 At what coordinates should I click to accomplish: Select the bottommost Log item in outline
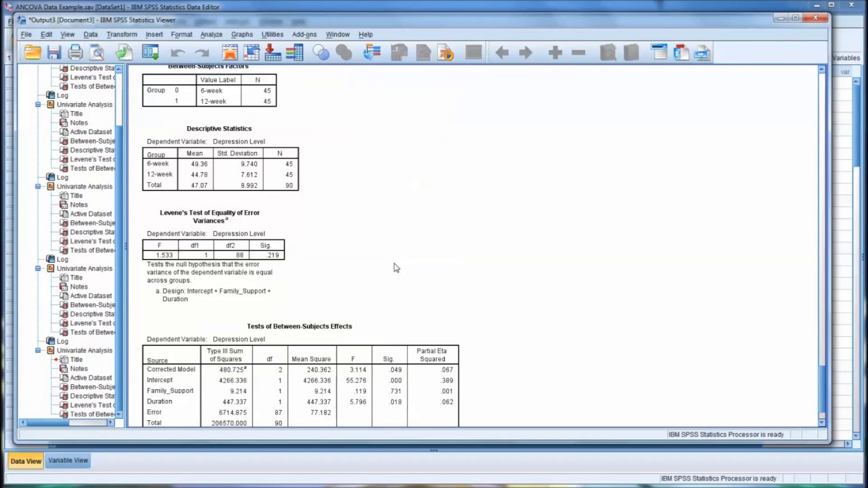point(62,342)
